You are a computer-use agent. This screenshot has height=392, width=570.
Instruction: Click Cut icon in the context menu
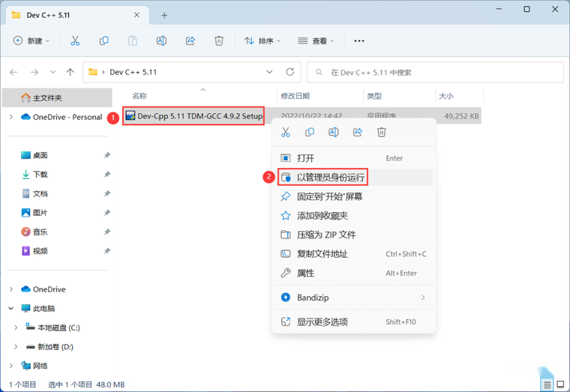[286, 132]
